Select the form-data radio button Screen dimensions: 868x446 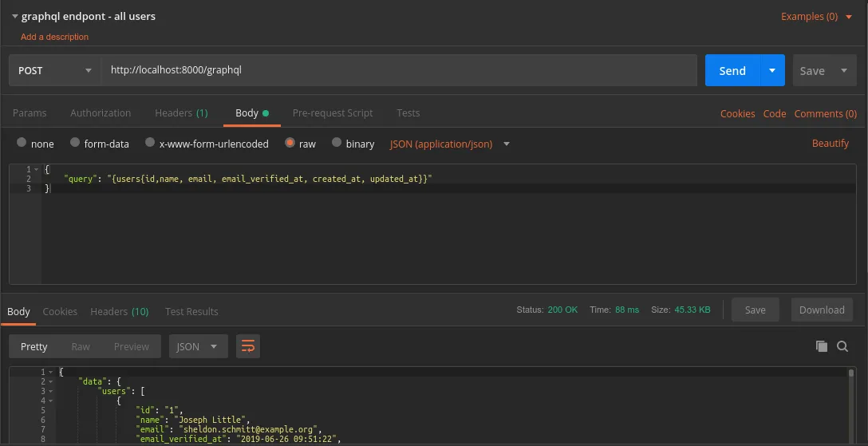point(75,143)
